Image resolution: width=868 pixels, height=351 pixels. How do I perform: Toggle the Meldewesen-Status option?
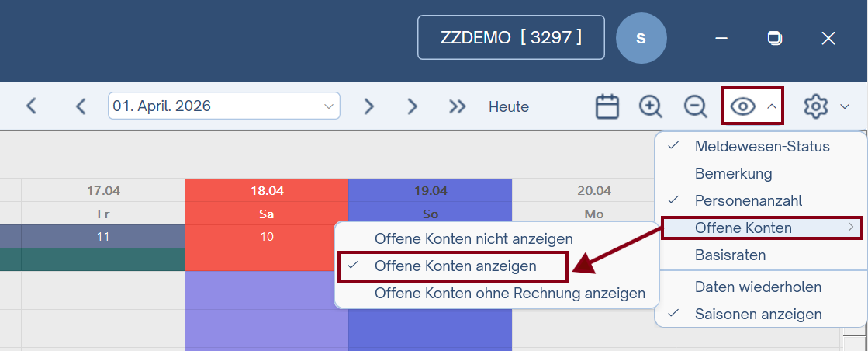pos(762,146)
